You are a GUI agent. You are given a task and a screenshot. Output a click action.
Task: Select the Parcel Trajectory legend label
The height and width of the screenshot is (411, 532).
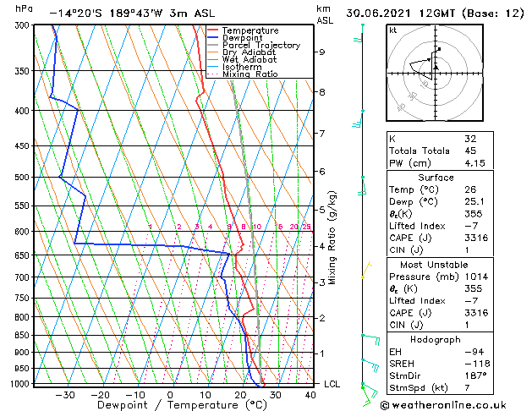pyautogui.click(x=261, y=45)
